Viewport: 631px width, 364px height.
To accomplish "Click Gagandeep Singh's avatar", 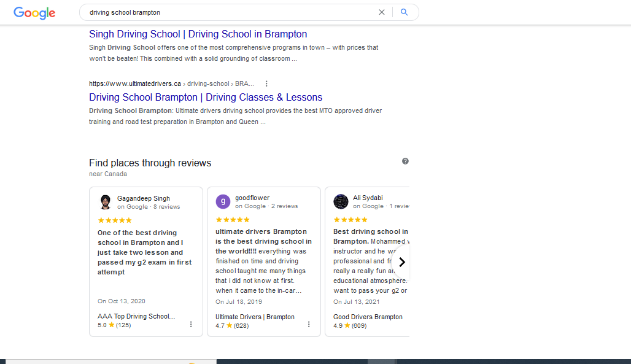I will (106, 202).
